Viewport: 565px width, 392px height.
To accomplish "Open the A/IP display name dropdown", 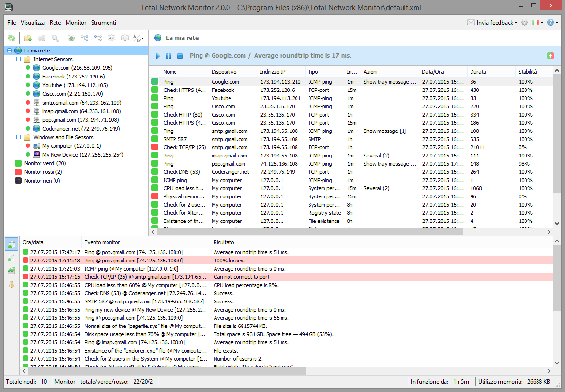I will 138,38.
